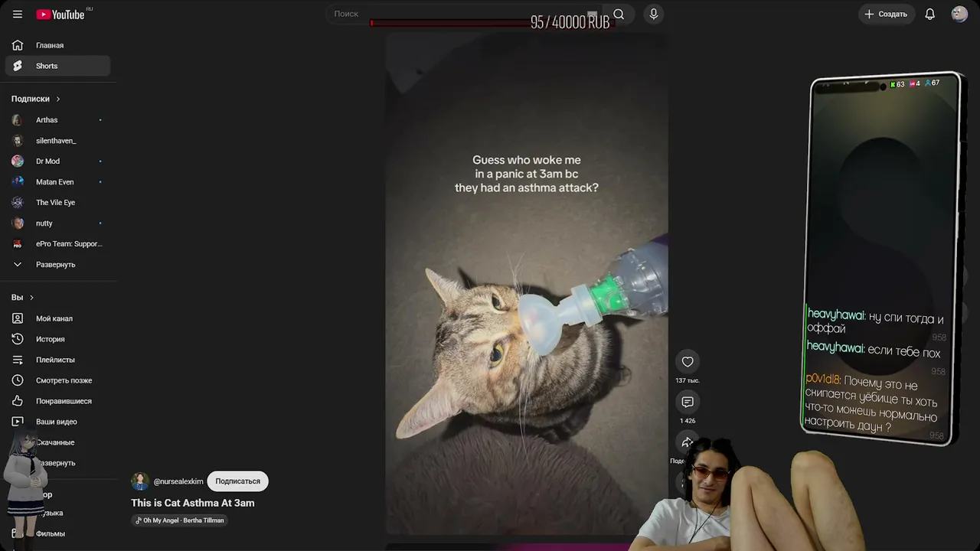The width and height of the screenshot is (980, 551).
Task: Go to the YouTube home logo
Action: click(61, 15)
